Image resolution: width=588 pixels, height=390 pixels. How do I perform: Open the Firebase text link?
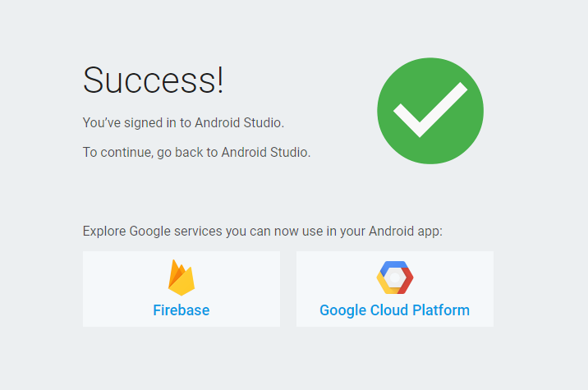(181, 310)
